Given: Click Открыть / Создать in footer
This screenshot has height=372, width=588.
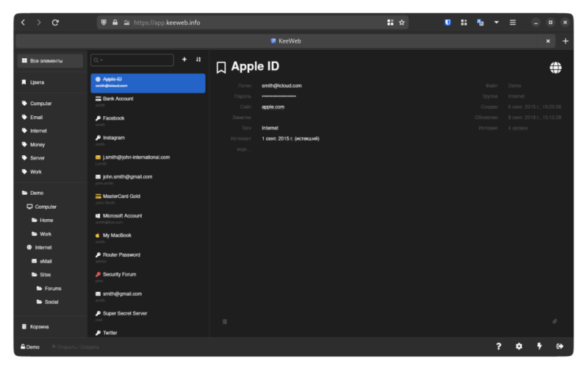Looking at the screenshot, I should pyautogui.click(x=76, y=347).
